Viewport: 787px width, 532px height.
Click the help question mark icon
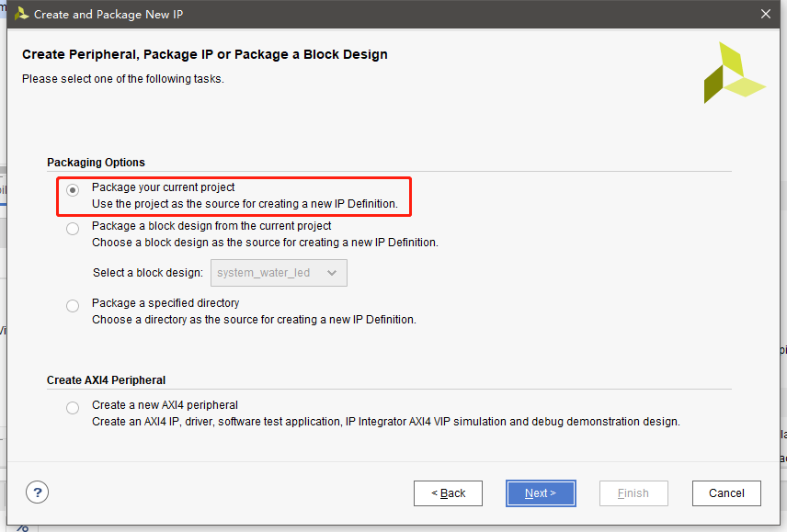[37, 492]
